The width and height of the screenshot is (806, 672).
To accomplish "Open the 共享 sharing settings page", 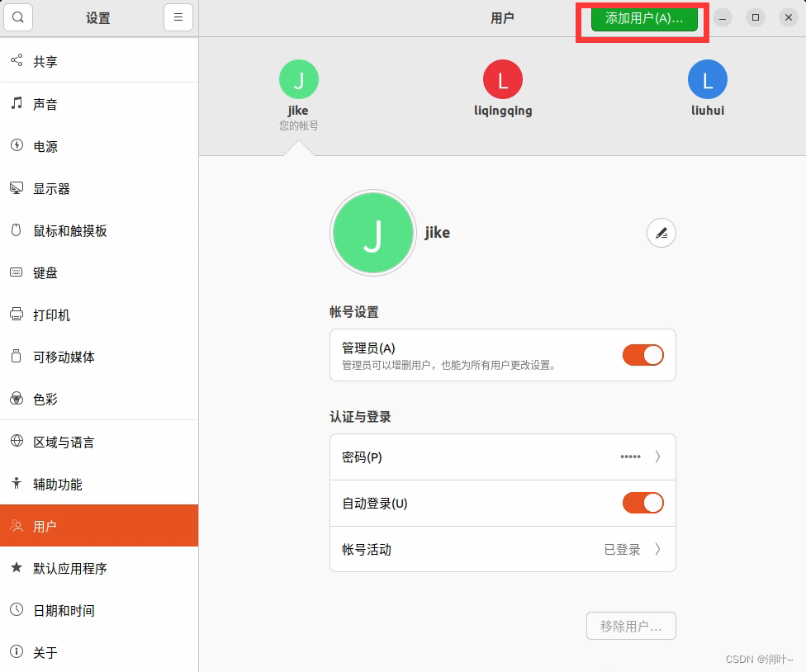I will pos(99,61).
